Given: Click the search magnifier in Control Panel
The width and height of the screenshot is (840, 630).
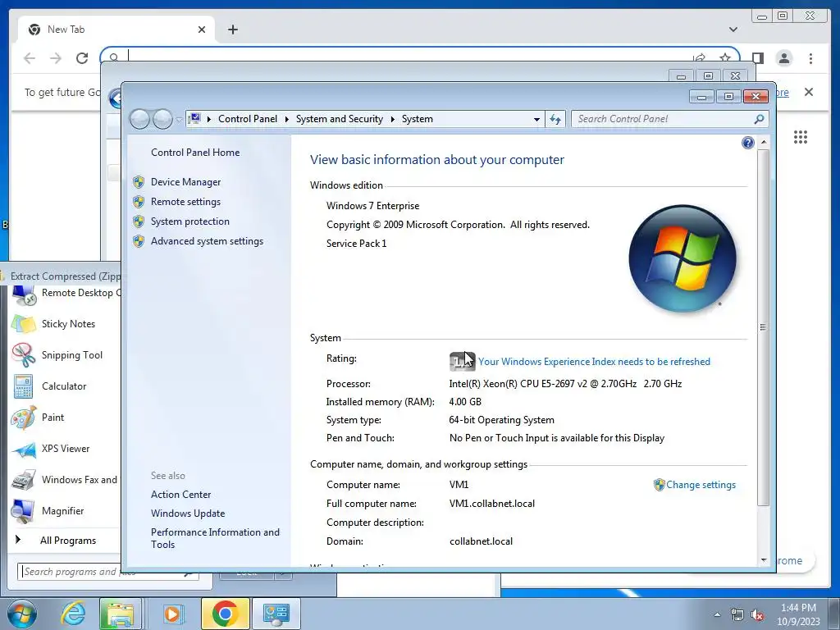Looking at the screenshot, I should point(759,119).
